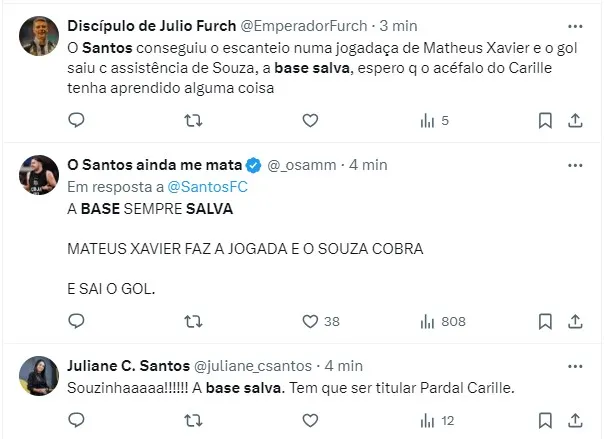Share the @EmperadorFurch tweet
This screenshot has height=439, width=604.
[575, 120]
